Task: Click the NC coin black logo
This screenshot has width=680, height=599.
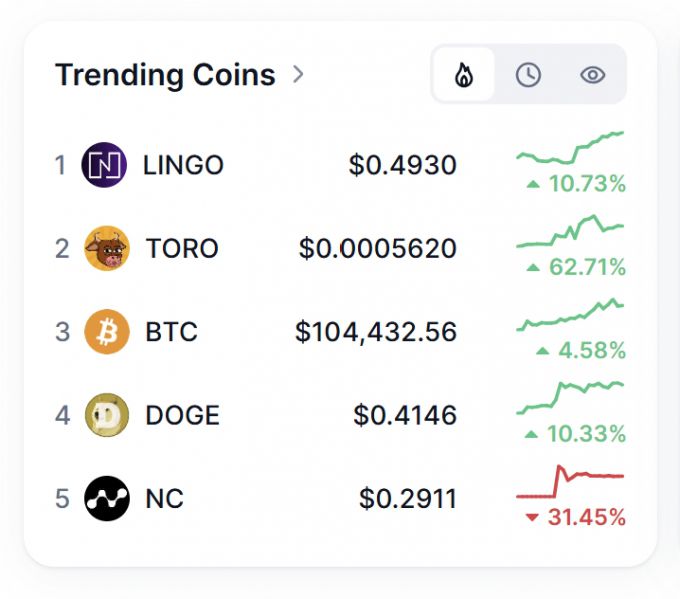Action: click(107, 498)
